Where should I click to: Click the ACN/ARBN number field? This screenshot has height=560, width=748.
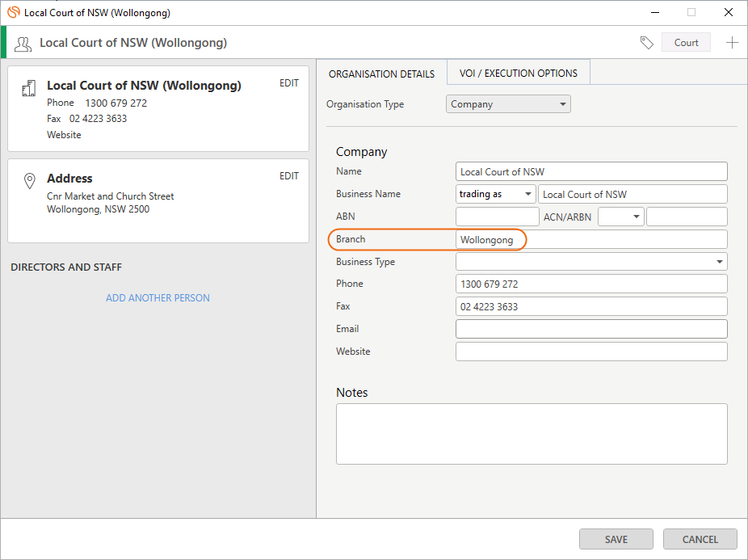click(x=687, y=217)
